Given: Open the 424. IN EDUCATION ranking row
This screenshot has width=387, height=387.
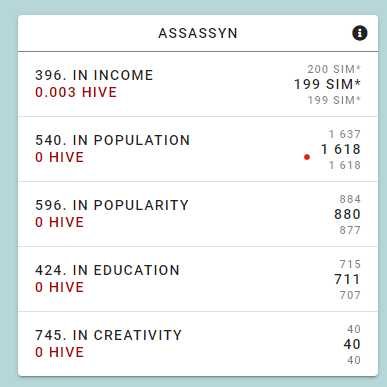Looking at the screenshot, I should point(198,279).
